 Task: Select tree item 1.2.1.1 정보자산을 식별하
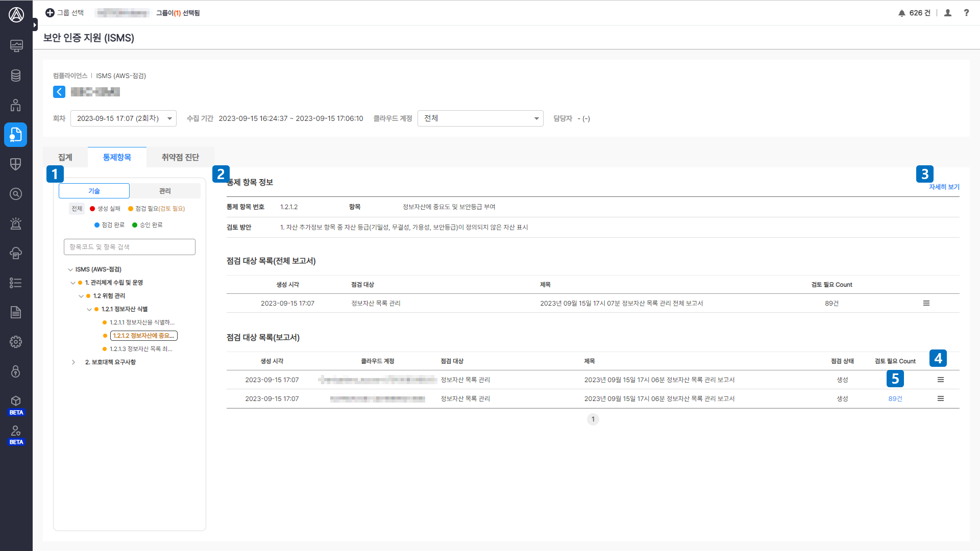click(x=142, y=322)
